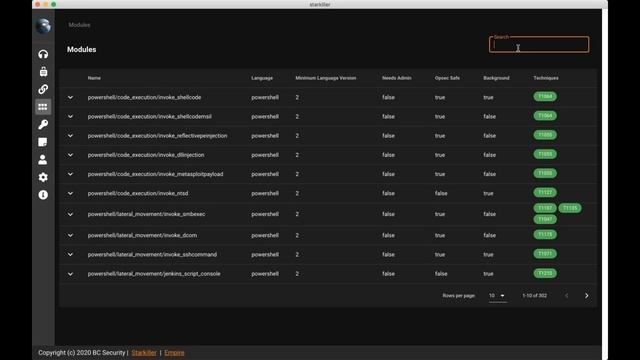Viewport: 640px width, 360px height.
Task: Click technique tag on invoke_dcom row
Action: (545, 235)
